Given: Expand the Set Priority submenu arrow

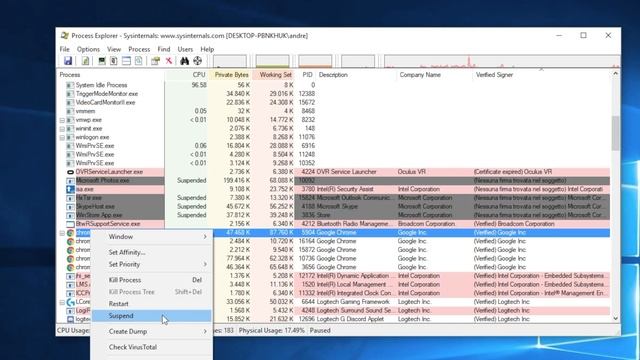Looking at the screenshot, I should (205, 264).
